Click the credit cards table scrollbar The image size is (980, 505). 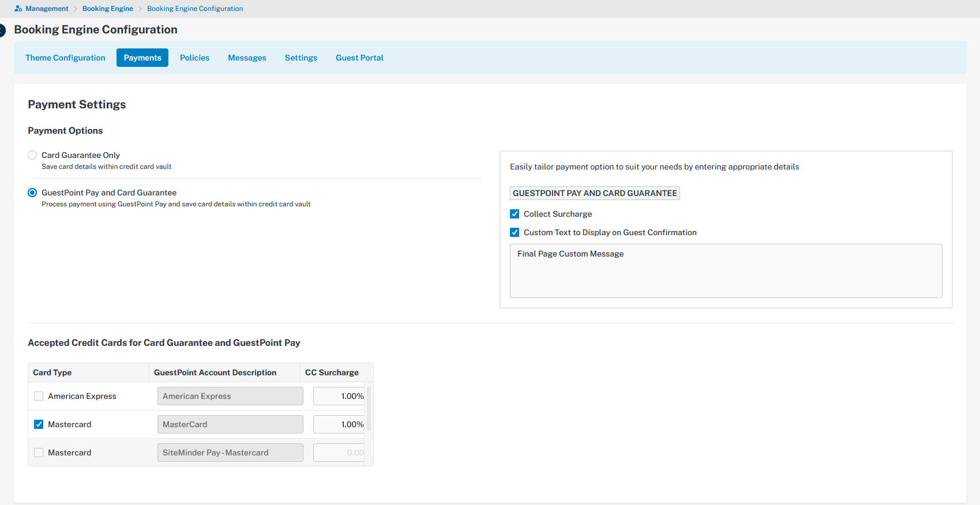point(369,409)
